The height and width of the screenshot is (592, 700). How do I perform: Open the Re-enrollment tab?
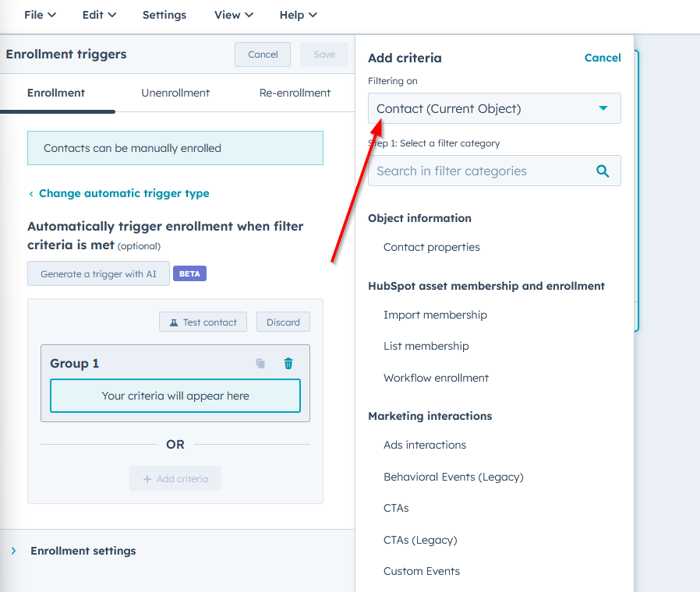click(295, 93)
